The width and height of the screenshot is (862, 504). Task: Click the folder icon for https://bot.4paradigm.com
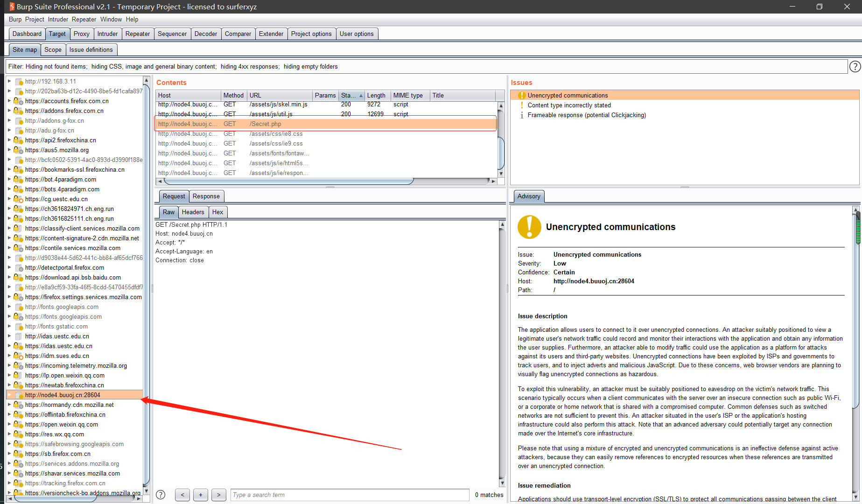tap(18, 179)
